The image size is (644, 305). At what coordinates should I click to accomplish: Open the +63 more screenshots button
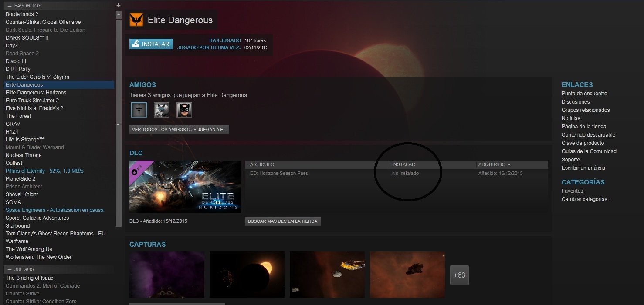pyautogui.click(x=459, y=275)
